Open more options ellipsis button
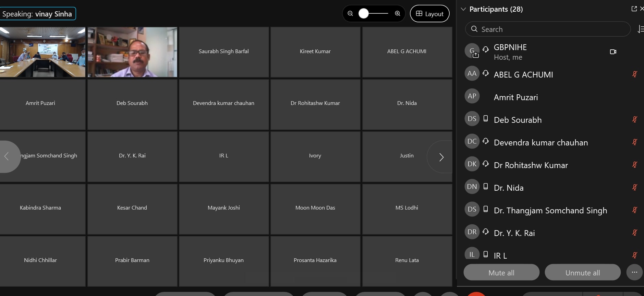 [634, 272]
